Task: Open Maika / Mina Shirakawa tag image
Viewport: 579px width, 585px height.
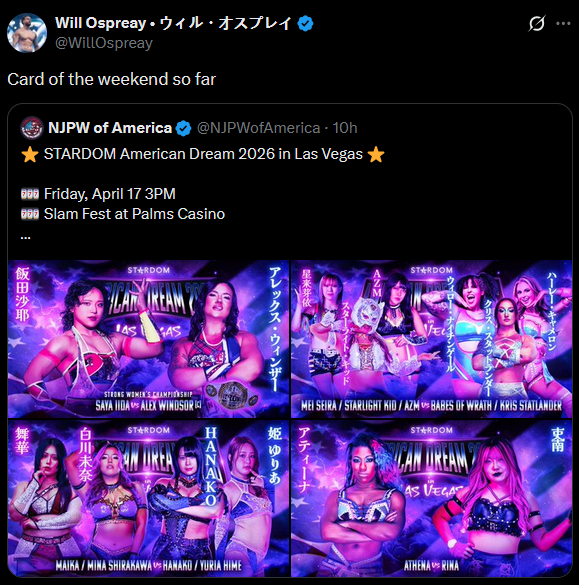Action: click(148, 498)
